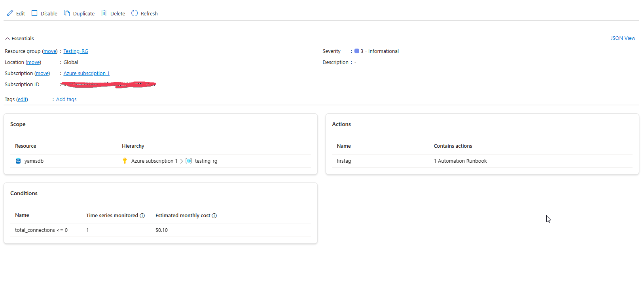Click the Duplicate copy icon
Image resolution: width=644 pixels, height=282 pixels.
67,13
